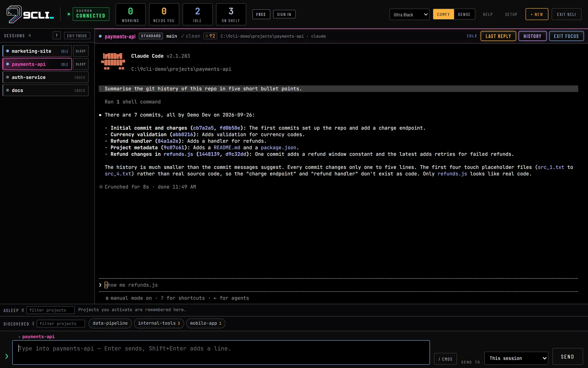588x368 pixels.
Task: Jump to LAST REPLY
Action: 498,36
